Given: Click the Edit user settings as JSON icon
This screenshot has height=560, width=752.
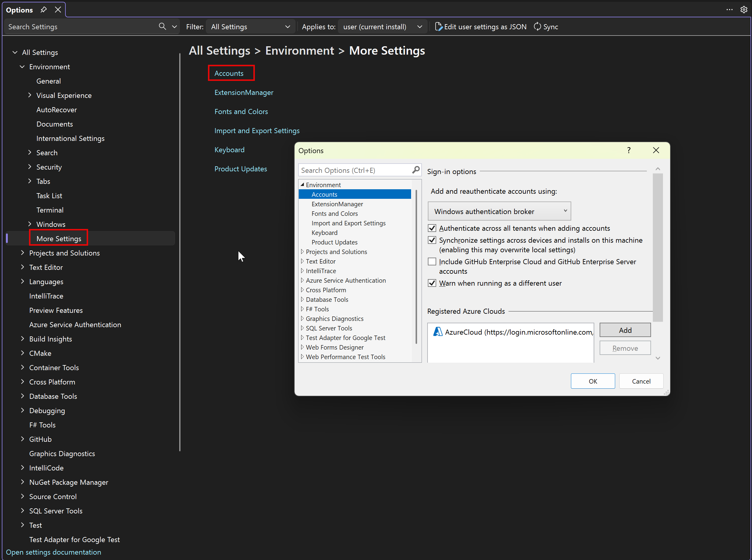Looking at the screenshot, I should tap(439, 27).
